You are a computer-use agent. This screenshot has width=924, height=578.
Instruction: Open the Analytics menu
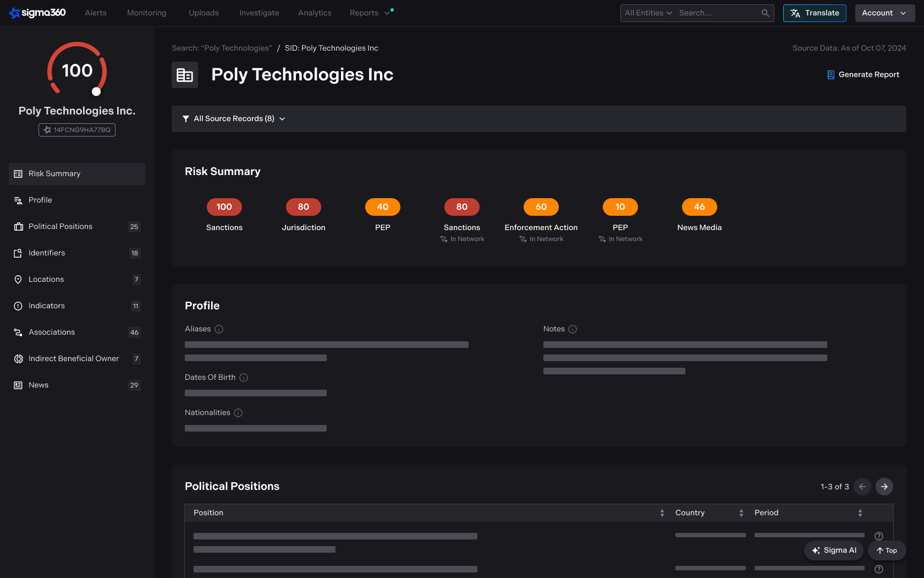click(x=315, y=13)
